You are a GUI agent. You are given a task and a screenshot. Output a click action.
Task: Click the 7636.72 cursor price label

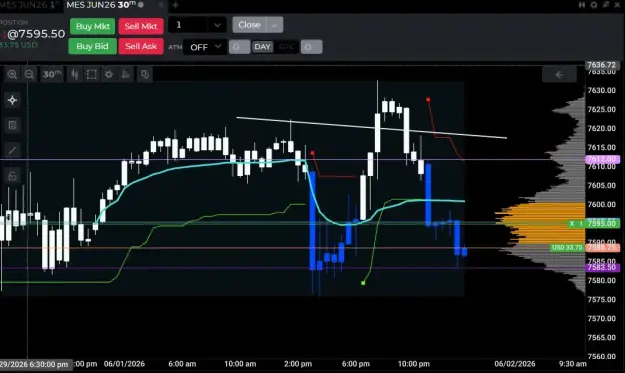pos(602,65)
